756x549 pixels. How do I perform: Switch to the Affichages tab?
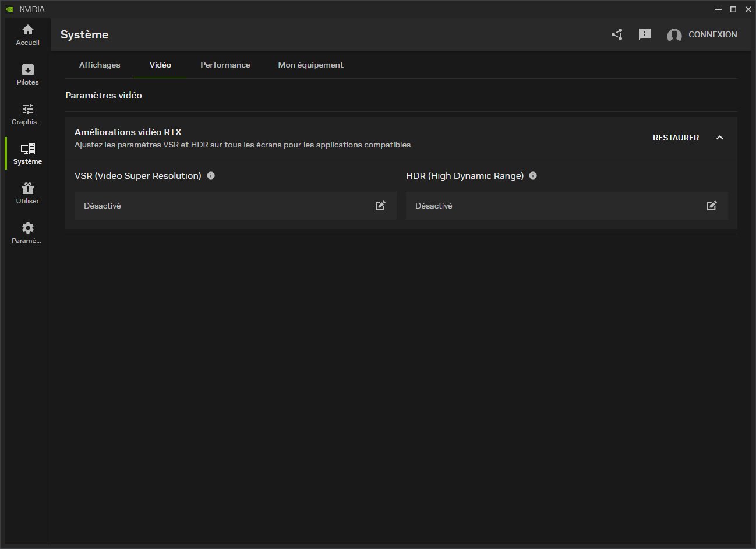click(100, 65)
